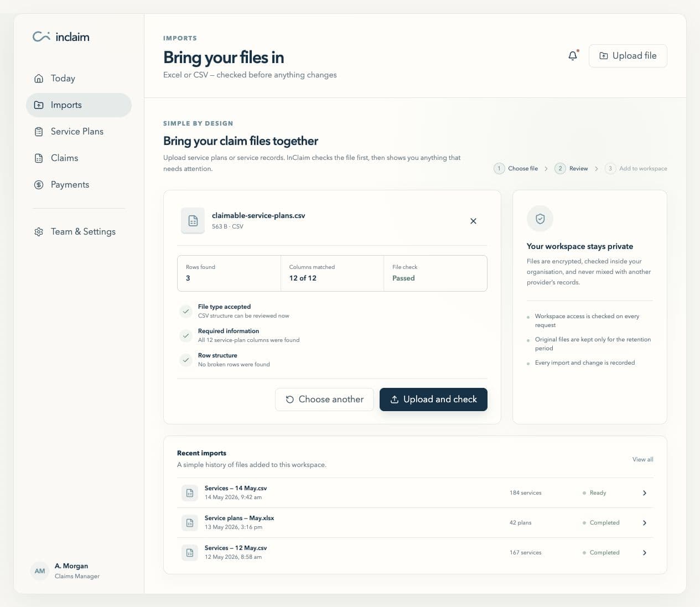
Task: Click file icon for Service plans – May.xlsx
Action: (190, 522)
